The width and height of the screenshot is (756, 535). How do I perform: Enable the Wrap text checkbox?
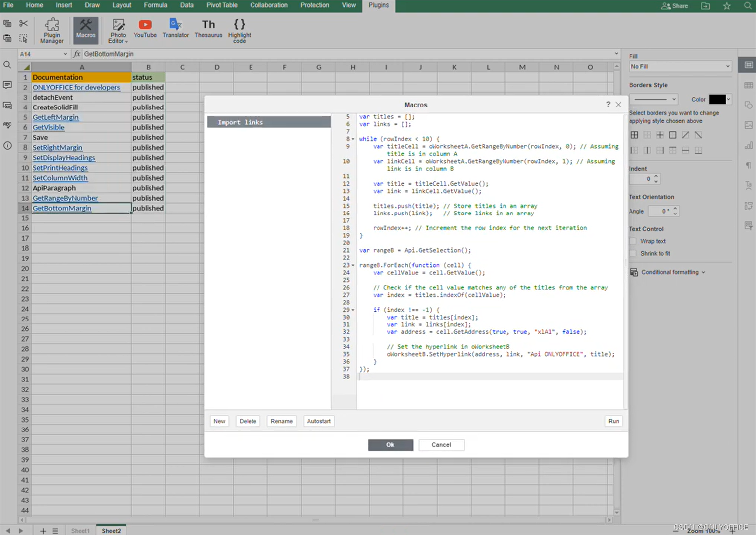tap(633, 241)
